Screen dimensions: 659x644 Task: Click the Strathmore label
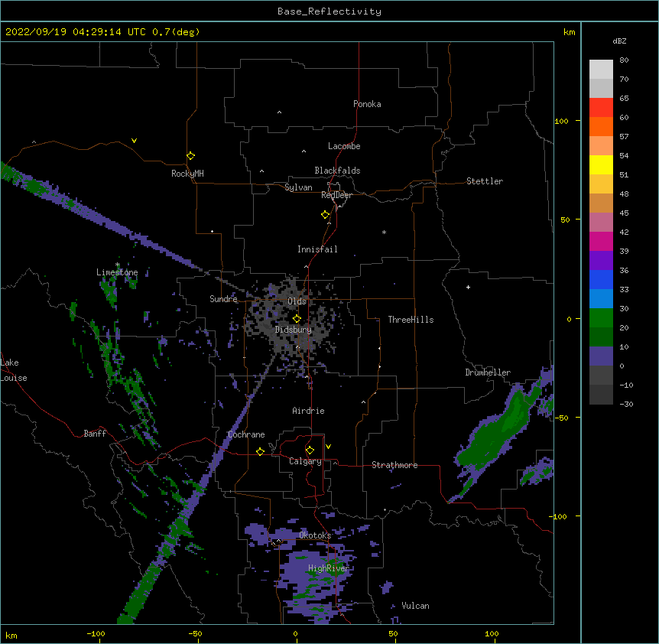(x=394, y=465)
